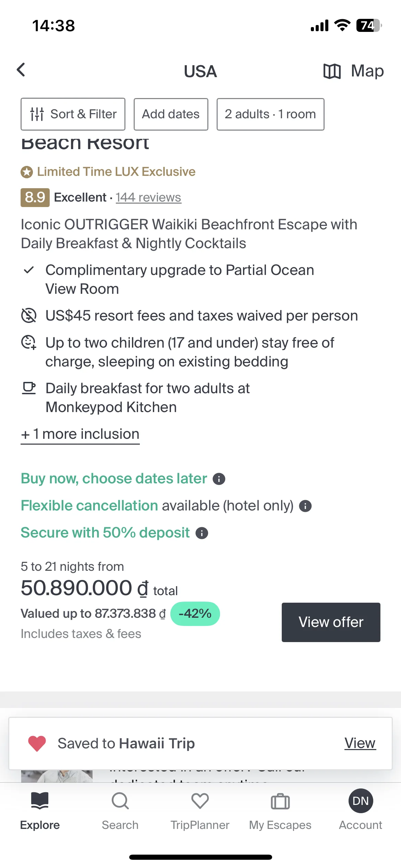Tap info icon beside Buy now, choose dates later
The width and height of the screenshot is (401, 868).
[219, 479]
